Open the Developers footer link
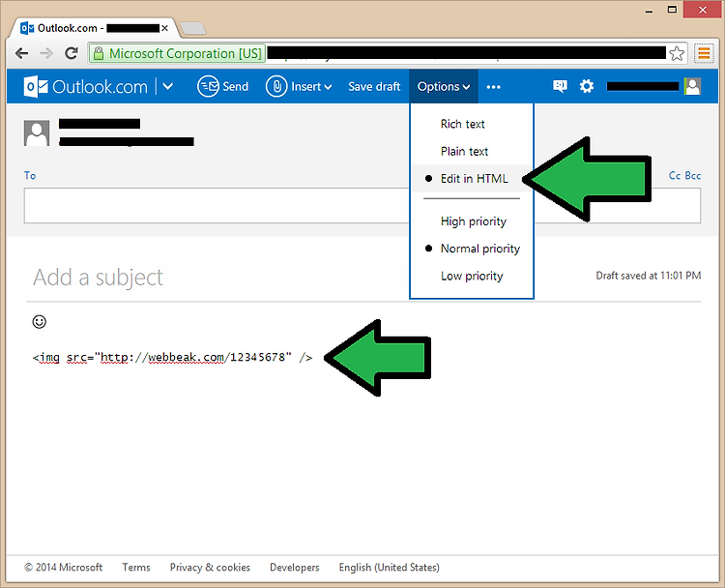The image size is (725, 588). 295,567
